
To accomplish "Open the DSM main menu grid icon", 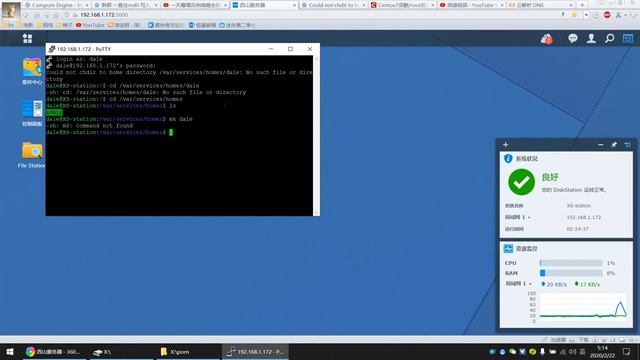I will 27,38.
